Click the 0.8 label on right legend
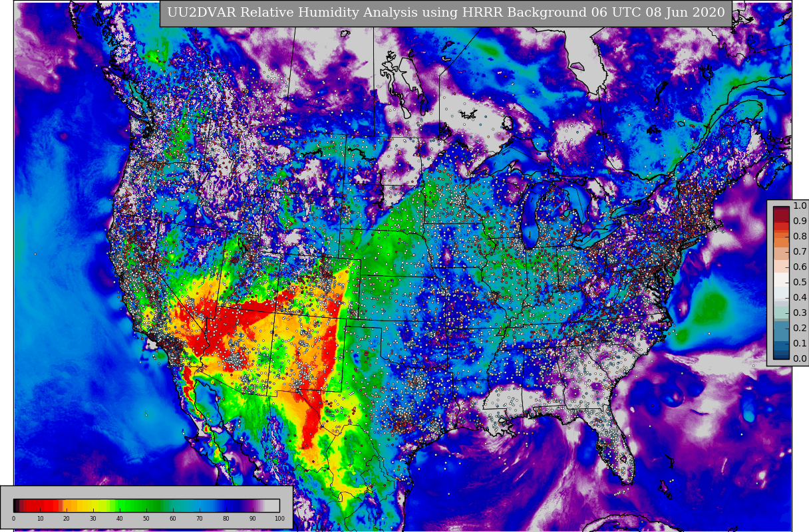The width and height of the screenshot is (809, 532). pyautogui.click(x=800, y=237)
